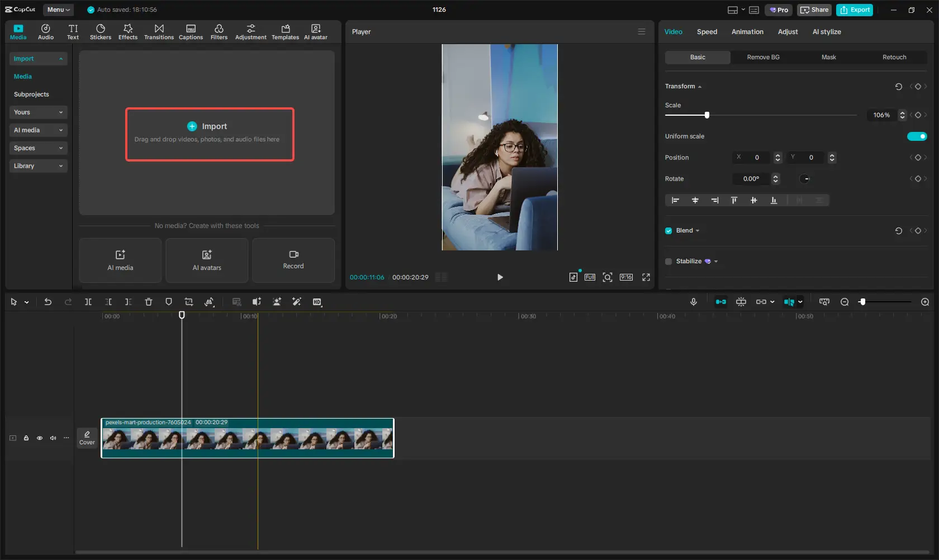This screenshot has height=560, width=939.
Task: Click the HD enhance icon
Action: click(317, 302)
